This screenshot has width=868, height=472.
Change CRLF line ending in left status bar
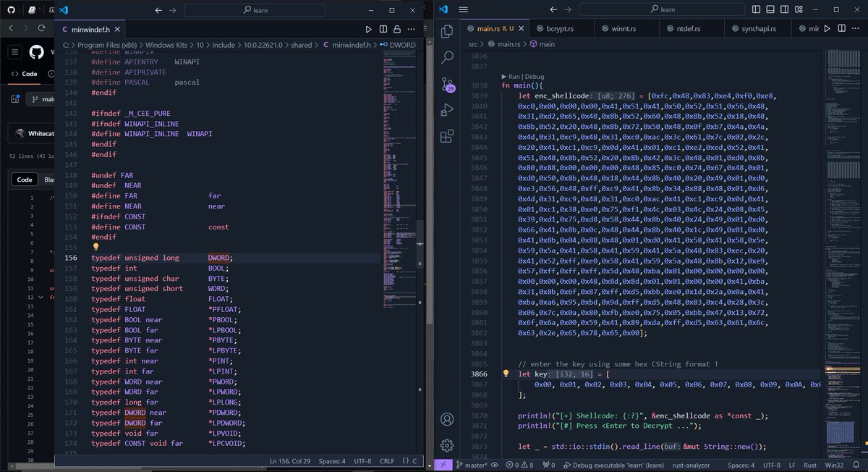386,460
